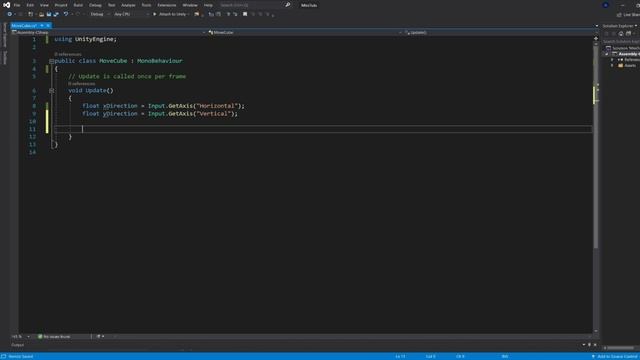
Task: Expand the Assets folder in Solution Explorer
Action: [x=612, y=65]
